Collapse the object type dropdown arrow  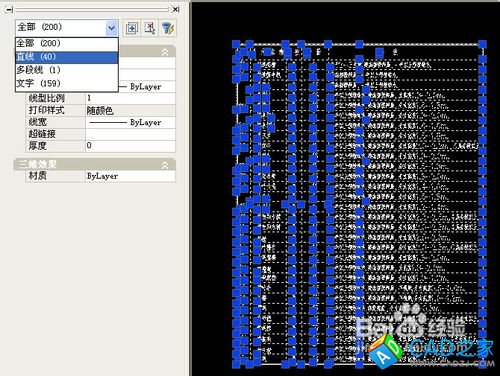coord(112,28)
